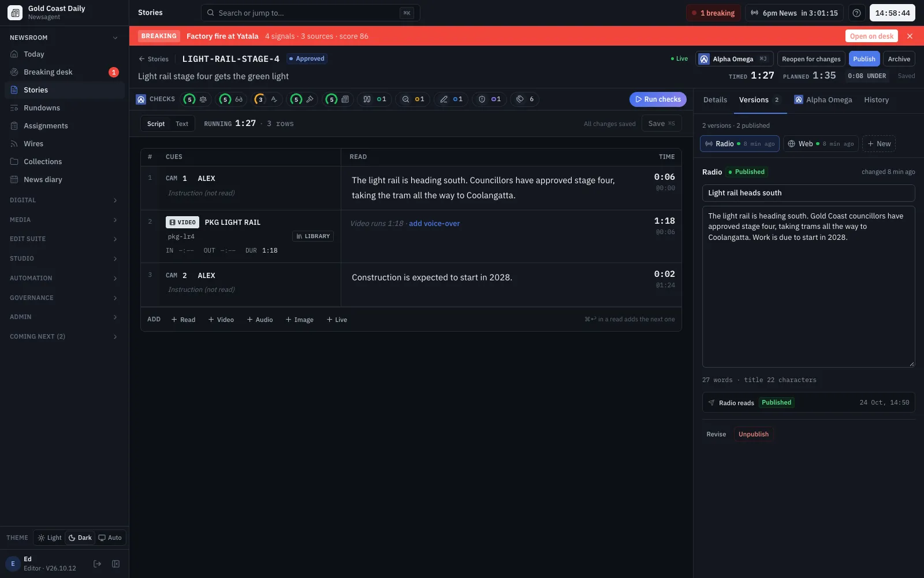Screen dimensions: 924x578
Task: Open the magnifier search check chip
Action: 413,99
